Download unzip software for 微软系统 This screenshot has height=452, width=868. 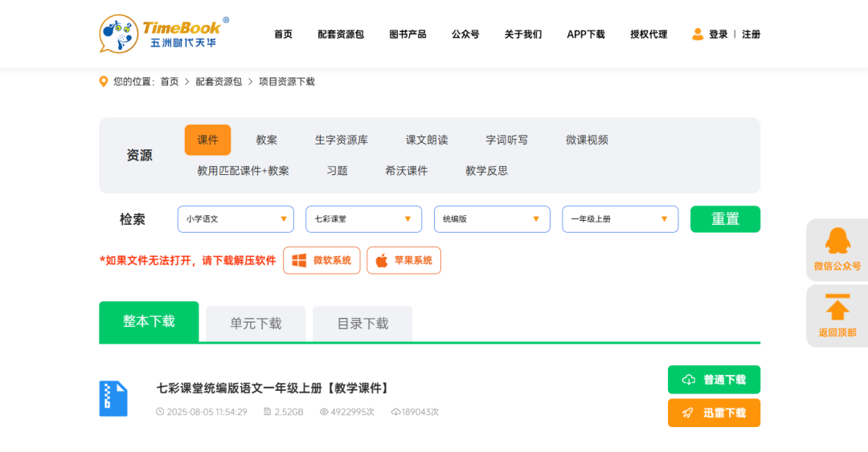click(x=321, y=261)
